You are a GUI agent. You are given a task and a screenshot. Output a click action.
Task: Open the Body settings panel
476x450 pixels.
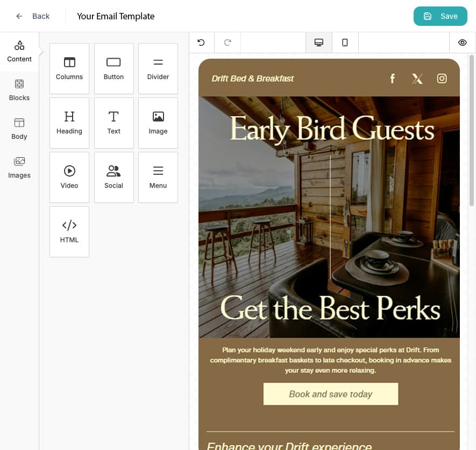click(x=19, y=129)
